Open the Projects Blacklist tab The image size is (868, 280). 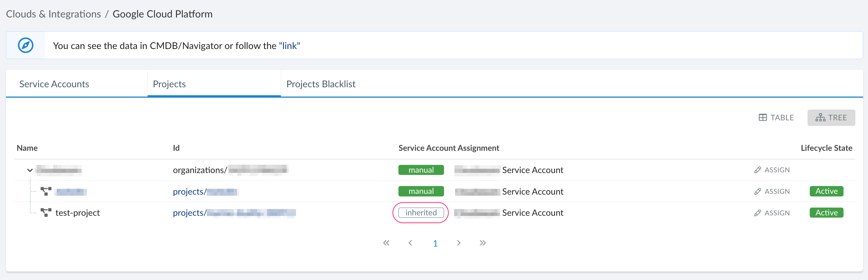(x=320, y=84)
